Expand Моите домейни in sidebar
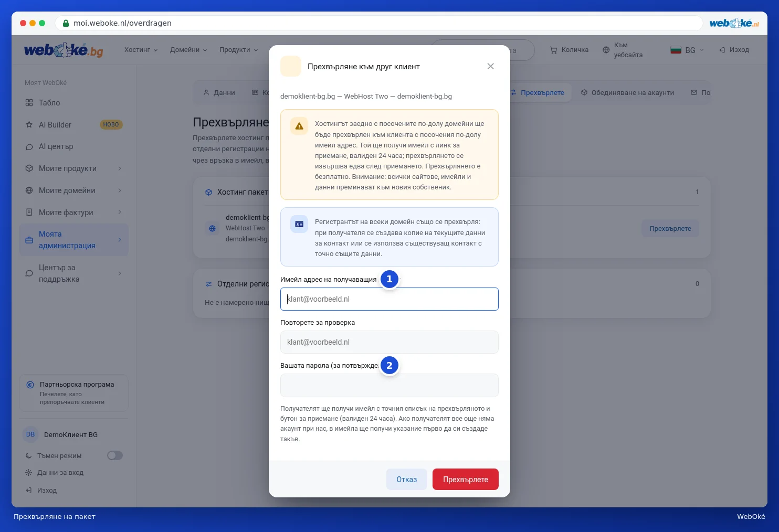This screenshot has height=532, width=779. [74, 190]
